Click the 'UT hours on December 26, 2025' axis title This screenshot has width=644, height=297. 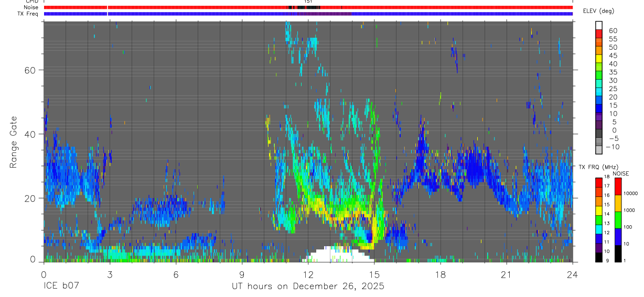coord(308,286)
